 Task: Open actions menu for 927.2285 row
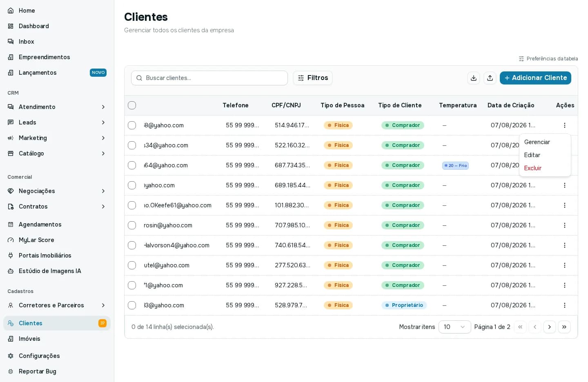click(565, 285)
